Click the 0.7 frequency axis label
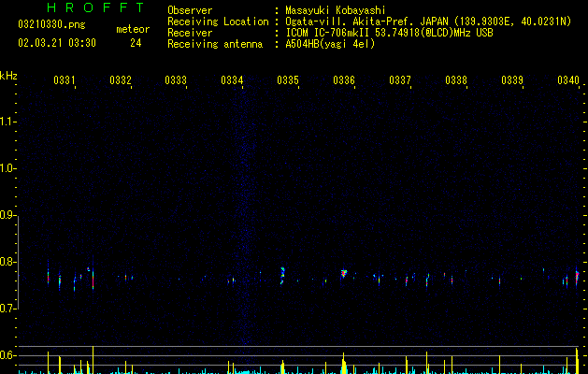Screen dimensions: 588x374 pyautogui.click(x=7, y=309)
